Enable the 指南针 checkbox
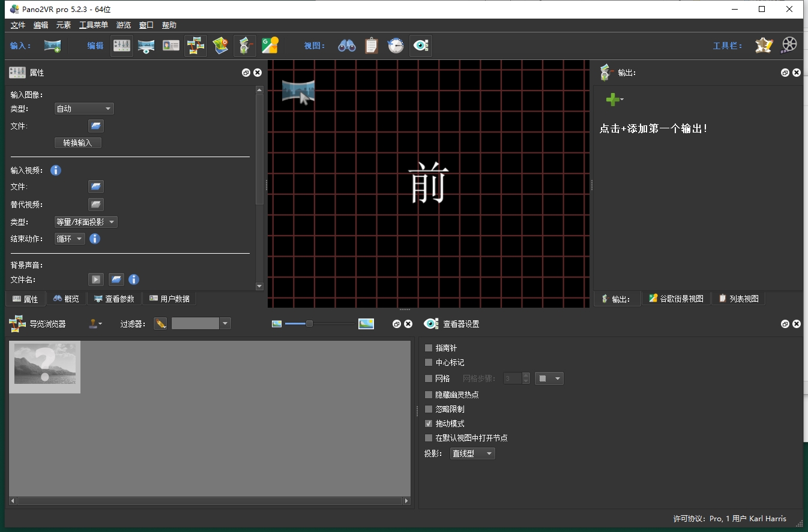 (429, 348)
